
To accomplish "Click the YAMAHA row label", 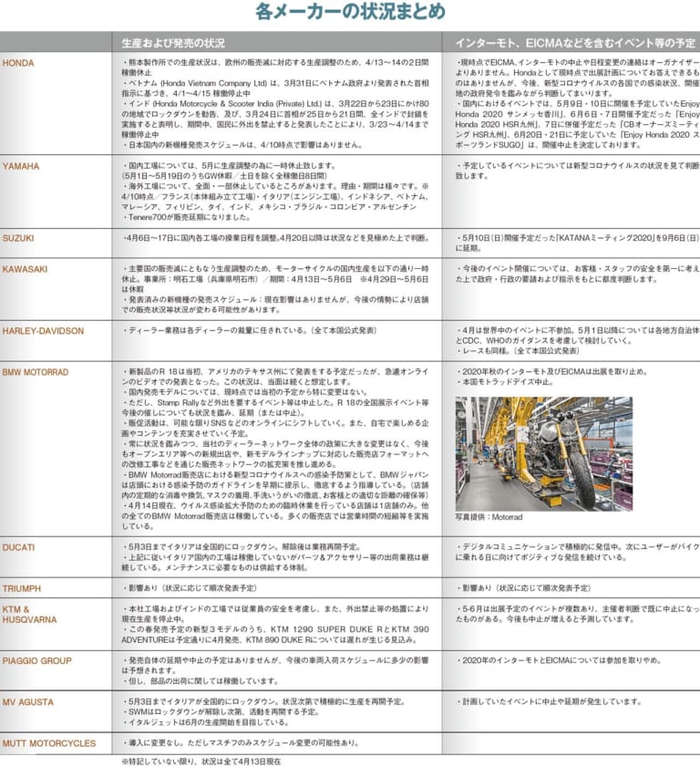I will 21,166.
